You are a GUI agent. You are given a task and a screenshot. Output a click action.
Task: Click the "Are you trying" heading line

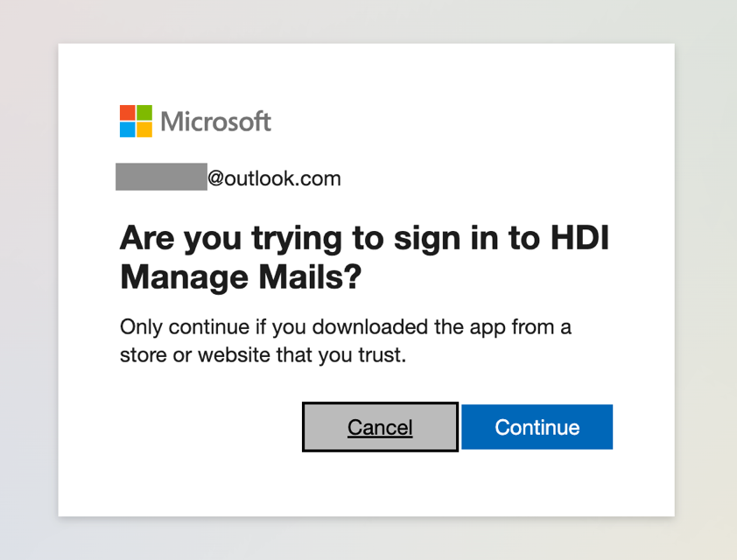point(364,238)
